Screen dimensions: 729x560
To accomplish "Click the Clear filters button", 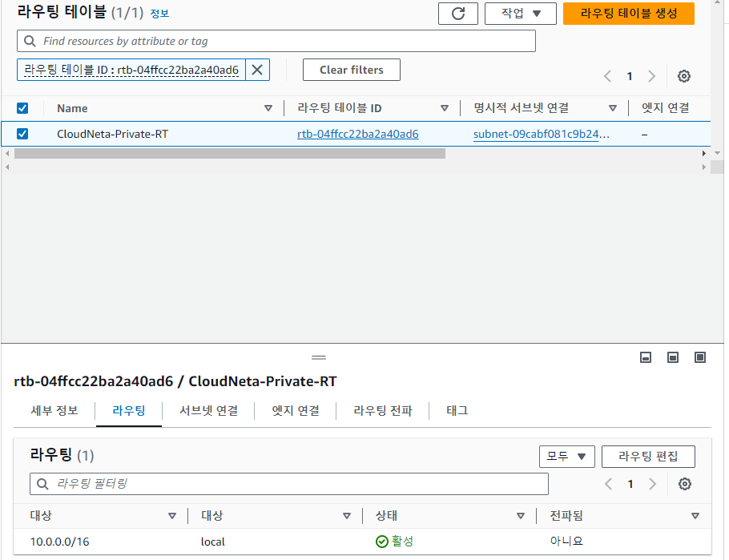I will pyautogui.click(x=352, y=70).
